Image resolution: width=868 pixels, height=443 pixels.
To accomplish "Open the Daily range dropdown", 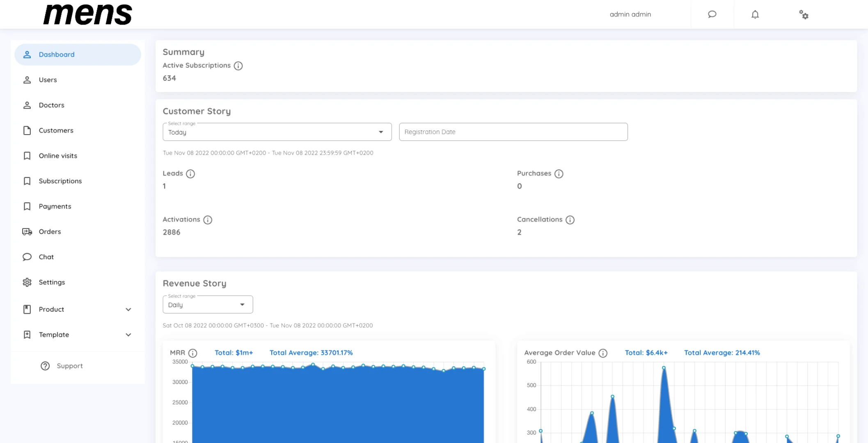I will [208, 305].
